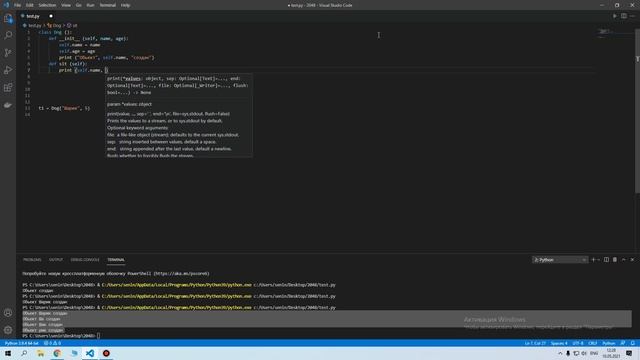The width and height of the screenshot is (640, 360).
Task: Open Windows taskbar search
Action: tap(24, 353)
